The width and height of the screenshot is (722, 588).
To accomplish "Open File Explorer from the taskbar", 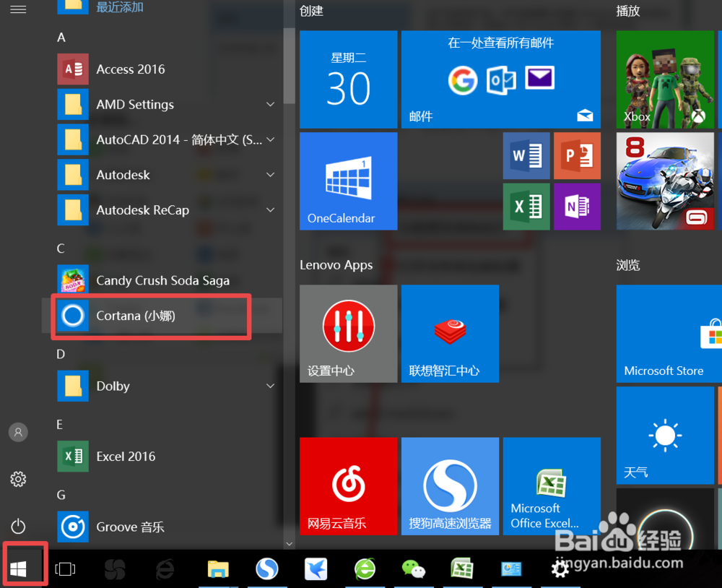I will pyautogui.click(x=218, y=569).
